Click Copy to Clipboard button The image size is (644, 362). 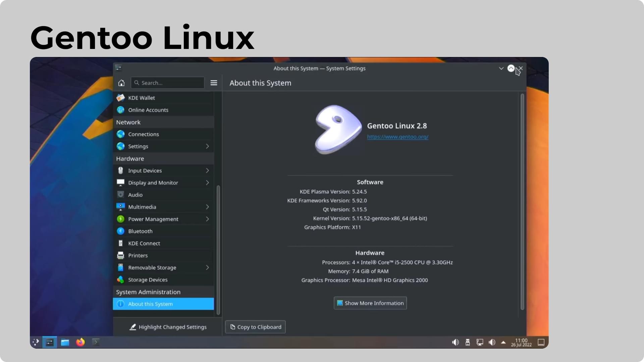tap(255, 327)
